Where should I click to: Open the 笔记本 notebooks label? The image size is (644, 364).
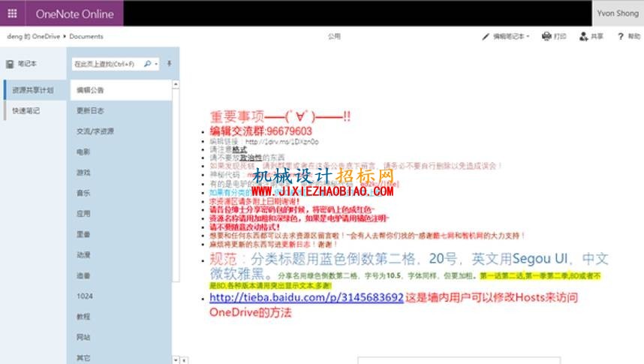(27, 64)
